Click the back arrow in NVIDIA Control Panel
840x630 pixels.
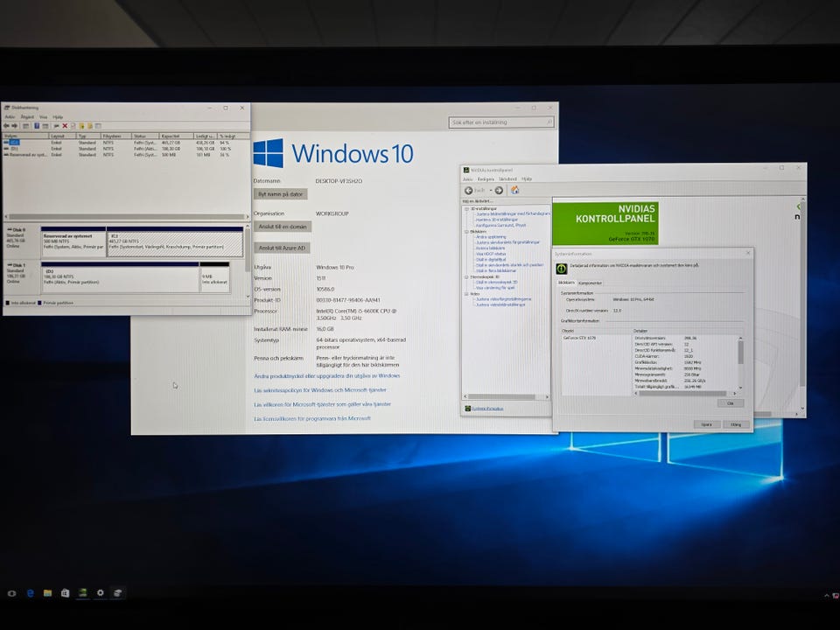pos(469,190)
